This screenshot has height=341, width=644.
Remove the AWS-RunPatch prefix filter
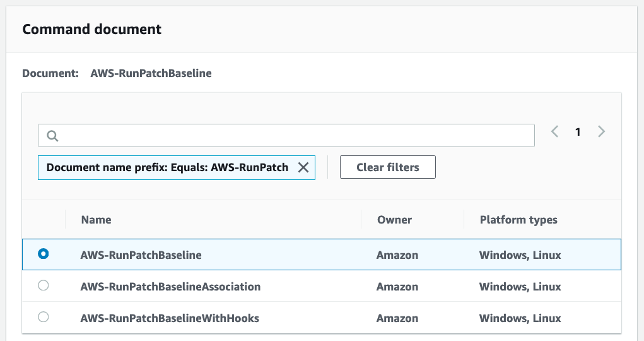point(303,167)
